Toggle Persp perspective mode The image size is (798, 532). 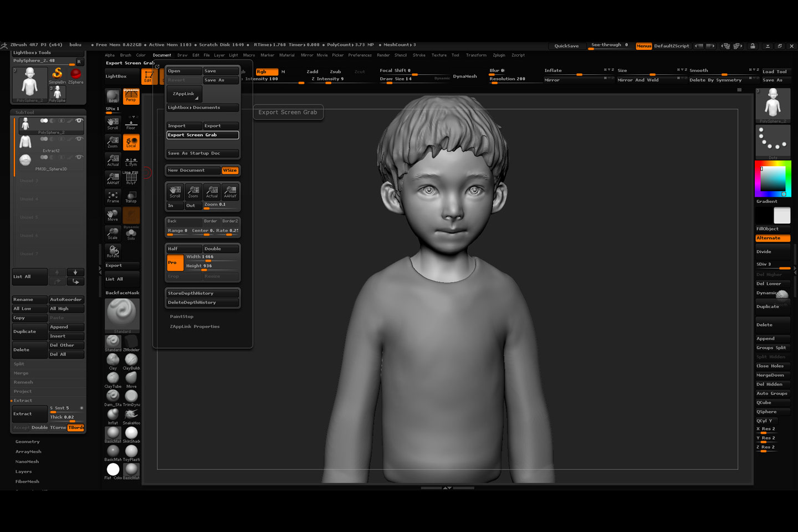point(131,96)
